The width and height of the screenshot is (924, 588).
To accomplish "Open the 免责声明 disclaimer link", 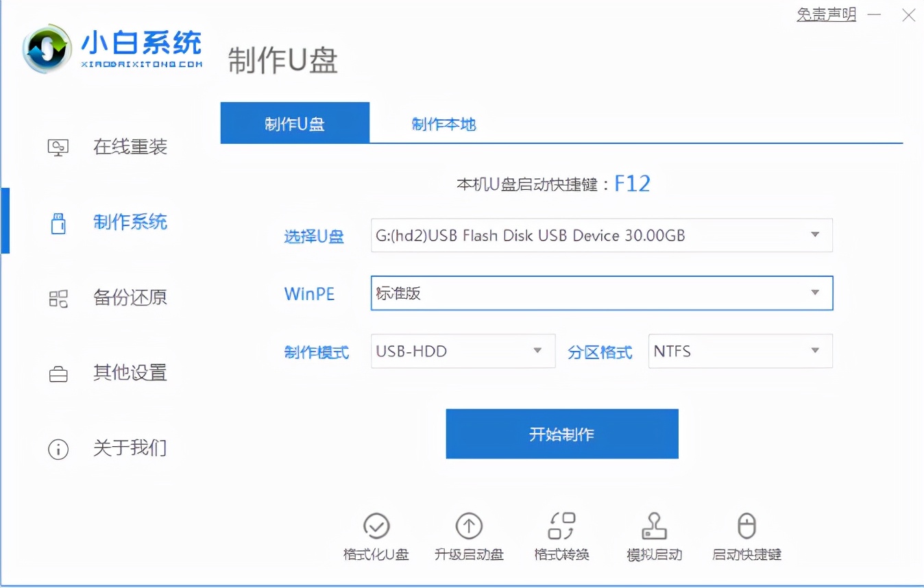I will (826, 14).
